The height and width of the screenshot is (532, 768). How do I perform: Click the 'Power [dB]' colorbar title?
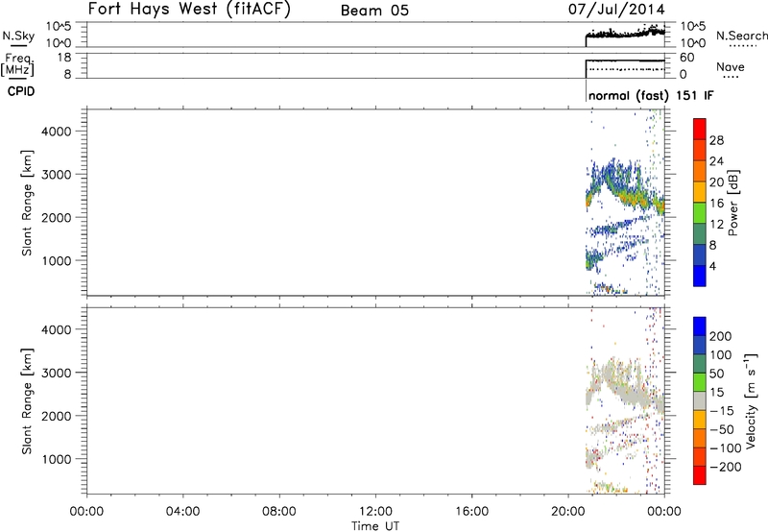coord(732,203)
